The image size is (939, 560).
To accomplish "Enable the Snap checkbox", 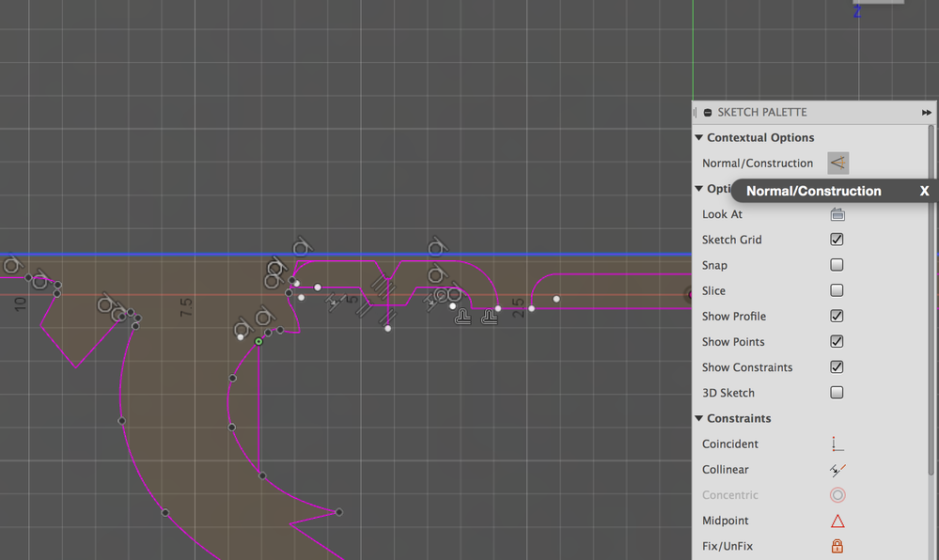I will [x=837, y=265].
